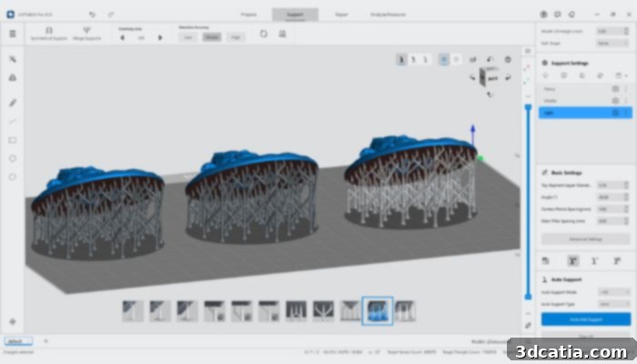This screenshot has width=637, height=364.
Task: Select the Merge Supports tool
Action: [86, 34]
